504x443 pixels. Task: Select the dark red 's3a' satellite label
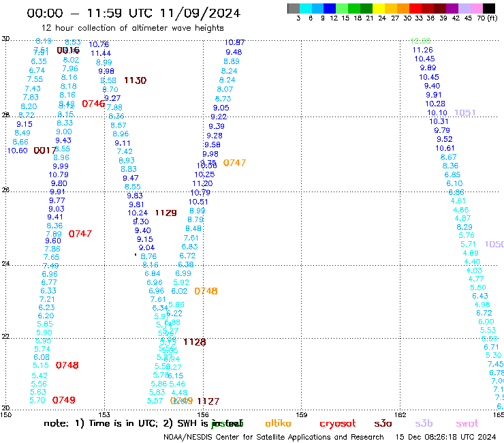click(383, 423)
